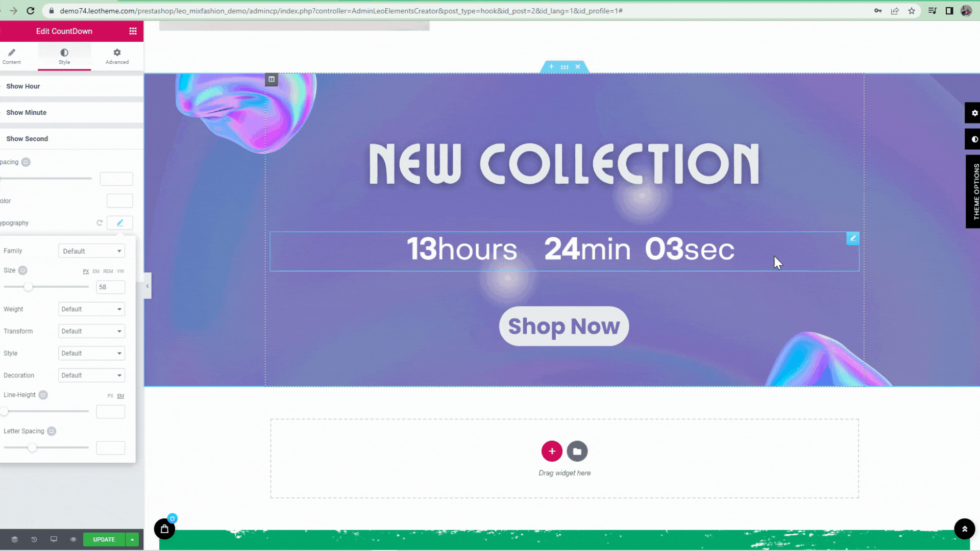Click the green UPDATE button
Viewport: 980px width, 551px height.
pyautogui.click(x=104, y=539)
